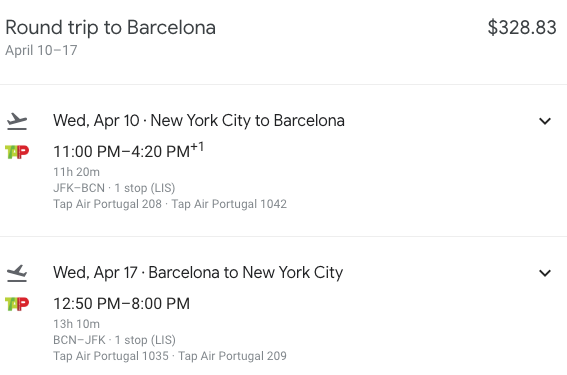Select the April 10–17 date range
Image resolution: width=567 pixels, height=375 pixels.
41,50
